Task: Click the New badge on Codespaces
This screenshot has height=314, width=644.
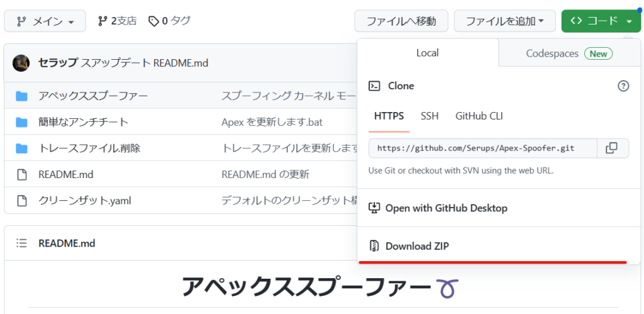Action: [x=599, y=53]
